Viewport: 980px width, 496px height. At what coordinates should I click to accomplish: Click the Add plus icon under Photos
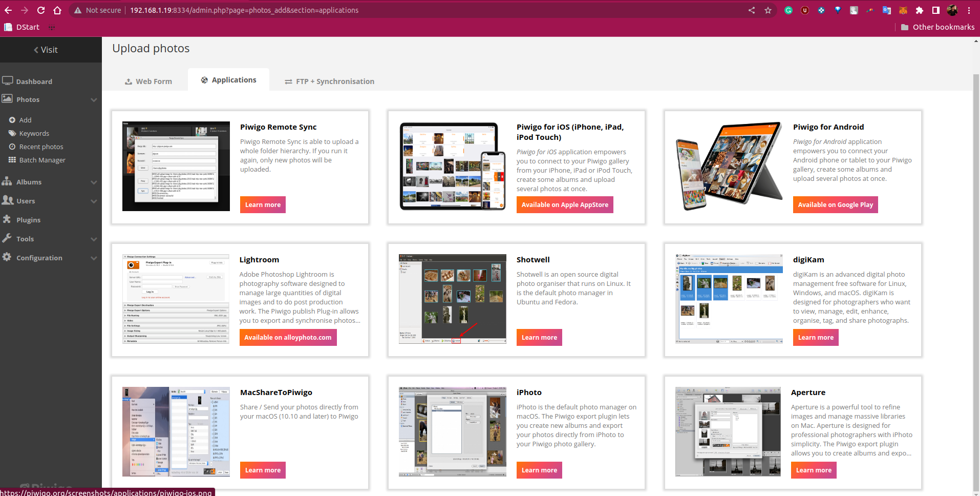point(12,120)
